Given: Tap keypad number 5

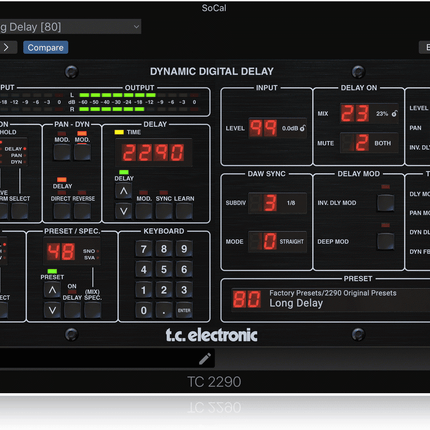Looking at the screenshot, I should 164,270.
